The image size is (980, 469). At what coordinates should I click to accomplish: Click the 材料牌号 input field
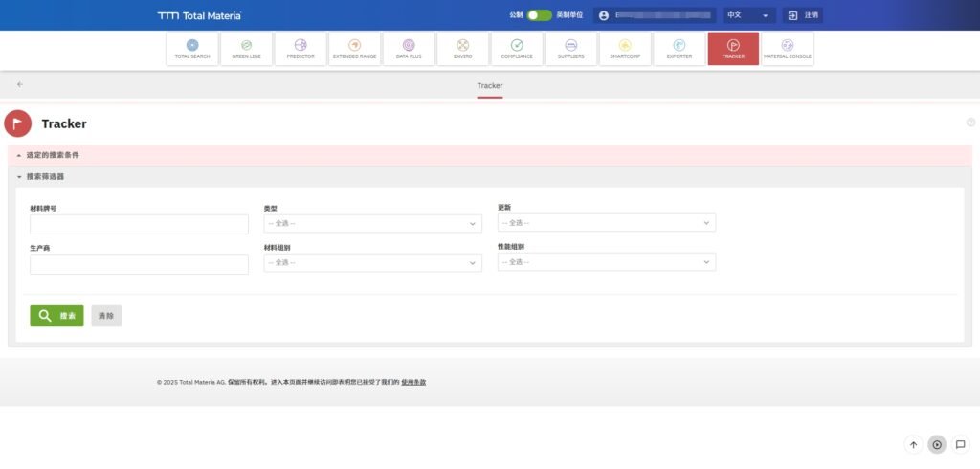(x=139, y=224)
